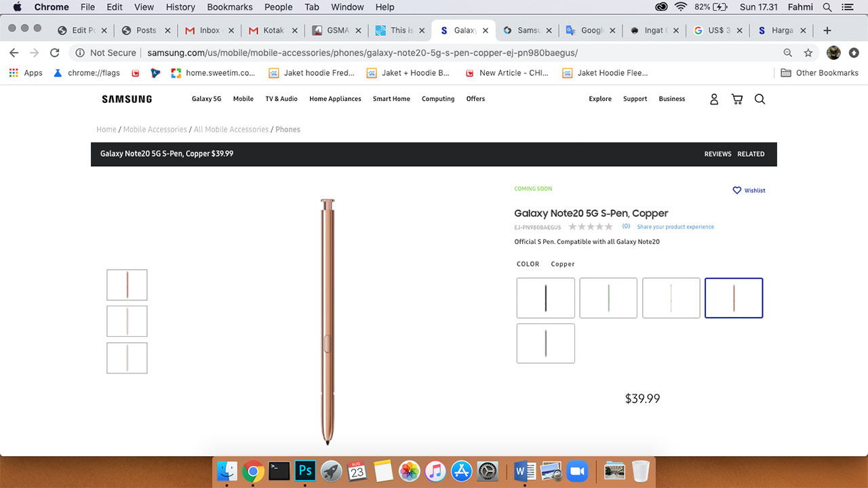Click the Share your product experience link
This screenshot has height=488, width=868.
(x=675, y=227)
